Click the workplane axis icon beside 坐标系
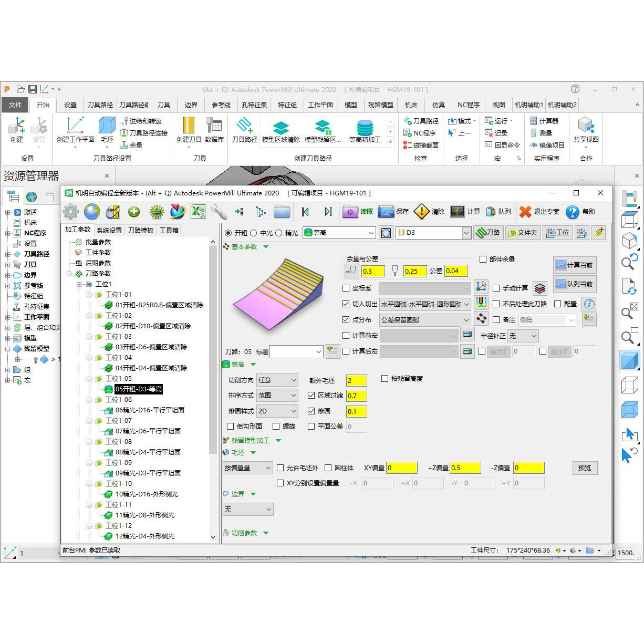Screen dimensions: 644x644 point(481,287)
